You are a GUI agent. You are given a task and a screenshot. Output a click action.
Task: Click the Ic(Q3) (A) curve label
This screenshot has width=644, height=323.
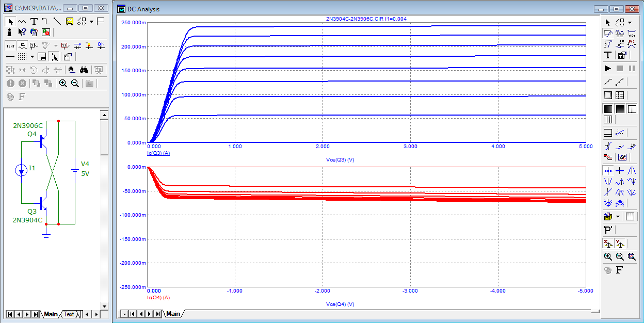[159, 153]
